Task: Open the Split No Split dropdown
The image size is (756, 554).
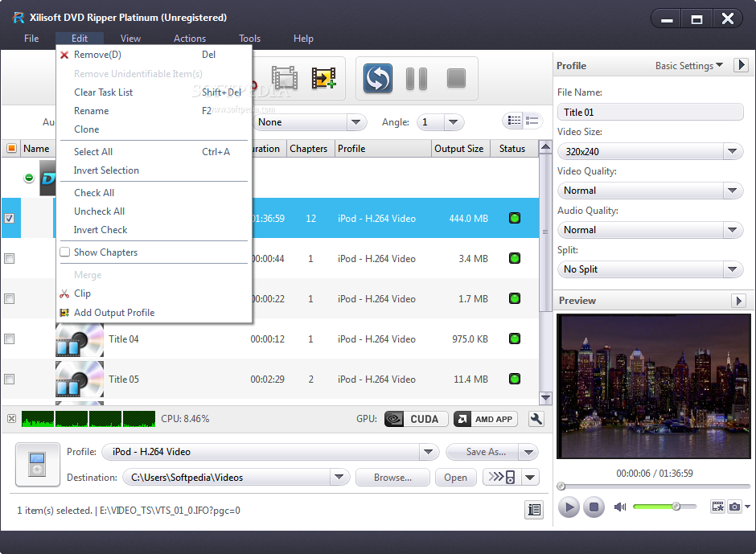Action: [x=733, y=269]
